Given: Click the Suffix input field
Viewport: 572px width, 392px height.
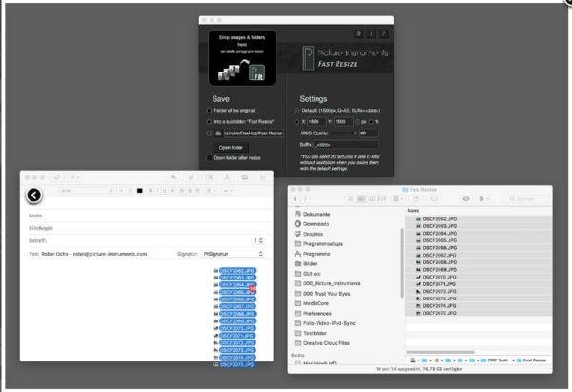Looking at the screenshot, I should click(345, 145).
